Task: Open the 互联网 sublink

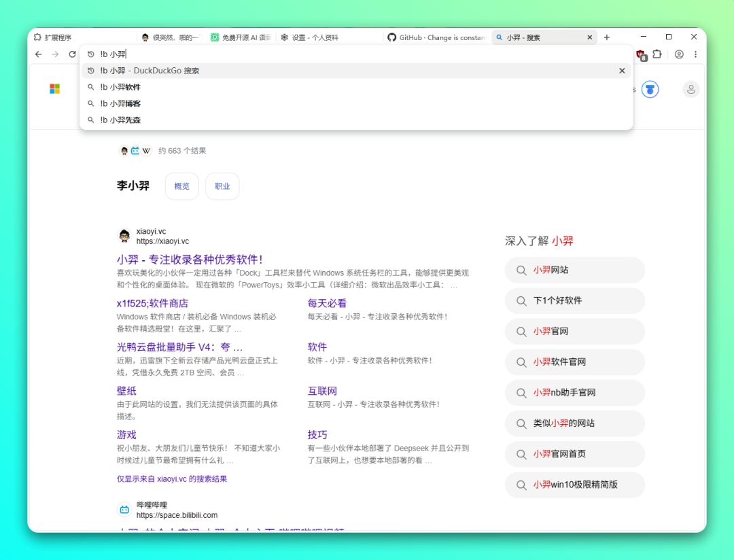Action: click(322, 391)
